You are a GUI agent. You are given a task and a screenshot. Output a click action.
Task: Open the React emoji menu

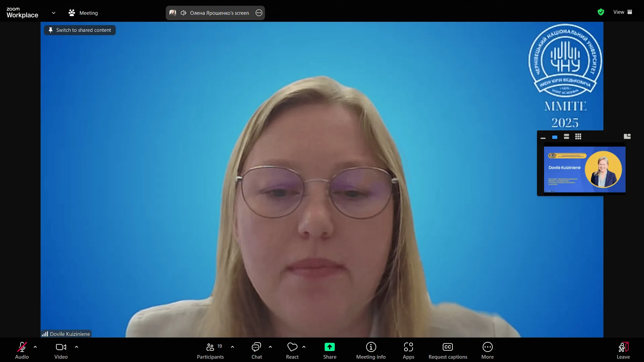(292, 351)
